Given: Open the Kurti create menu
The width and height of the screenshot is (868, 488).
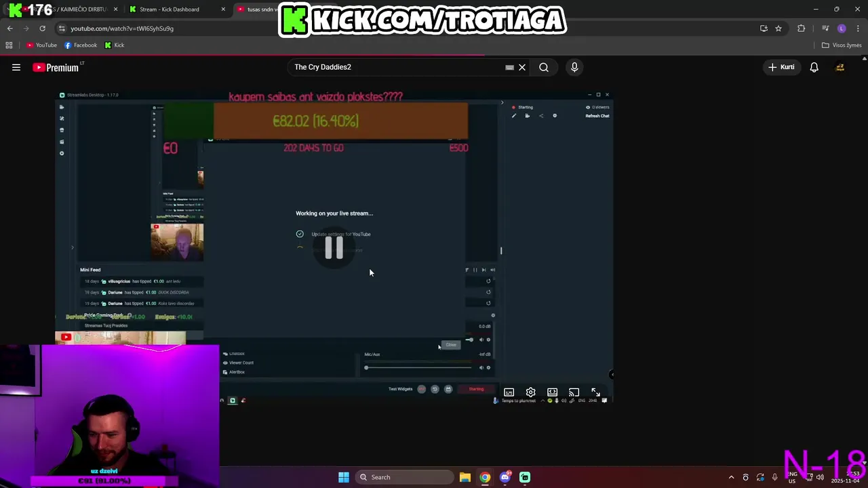Looking at the screenshot, I should pyautogui.click(x=781, y=67).
